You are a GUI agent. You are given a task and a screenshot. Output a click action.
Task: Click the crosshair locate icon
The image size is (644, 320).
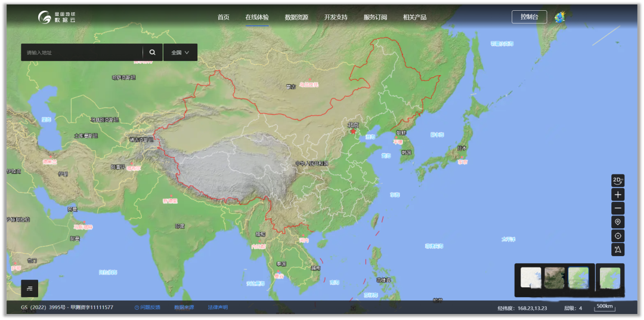pos(618,236)
